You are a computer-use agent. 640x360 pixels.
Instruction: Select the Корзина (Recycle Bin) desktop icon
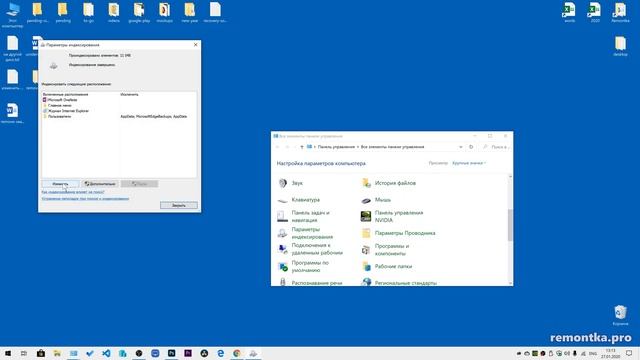[x=620, y=315]
